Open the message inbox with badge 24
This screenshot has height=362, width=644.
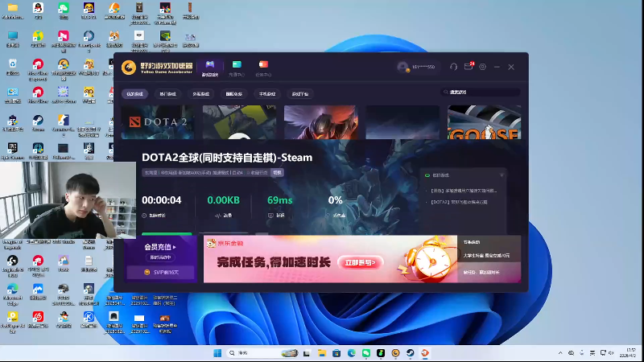point(469,67)
